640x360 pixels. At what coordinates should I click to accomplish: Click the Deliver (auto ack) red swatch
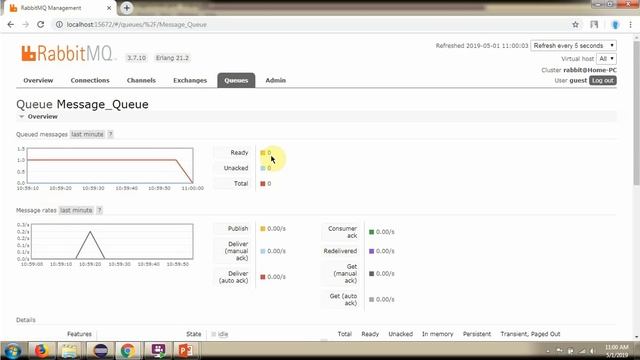(263, 277)
